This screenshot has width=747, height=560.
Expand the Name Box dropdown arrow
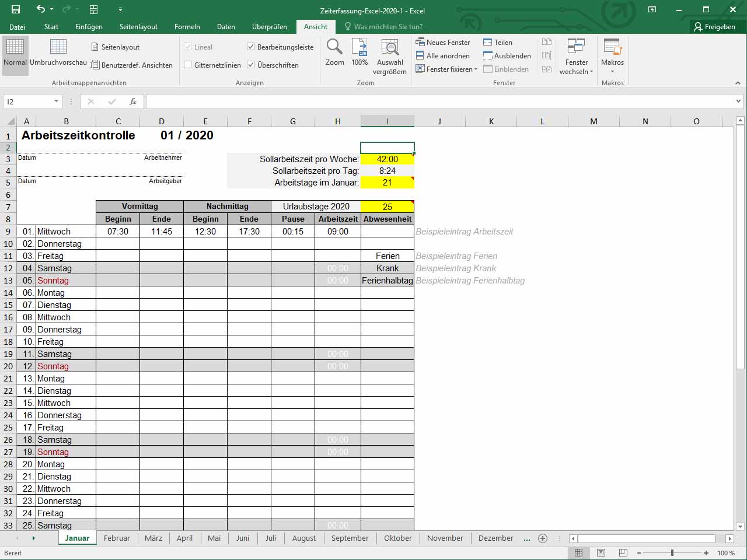[x=56, y=101]
